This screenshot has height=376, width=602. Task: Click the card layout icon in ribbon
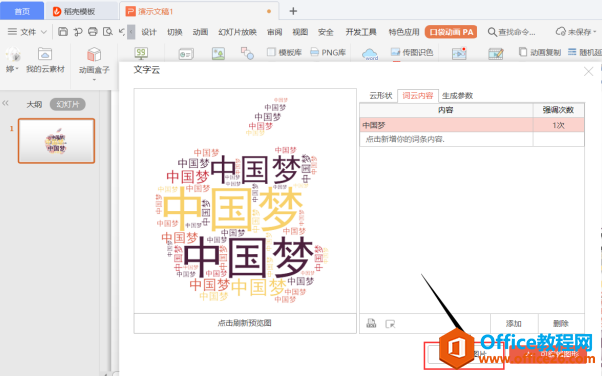point(186,54)
